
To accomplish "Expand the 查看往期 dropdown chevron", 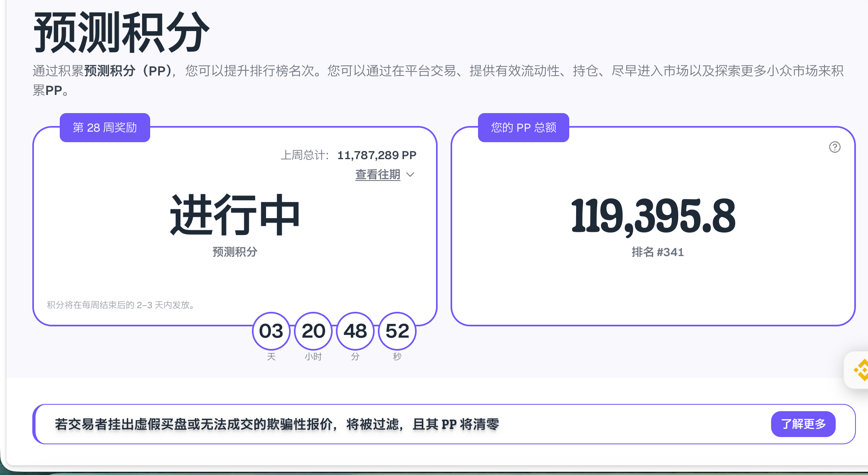I will pyautogui.click(x=410, y=174).
